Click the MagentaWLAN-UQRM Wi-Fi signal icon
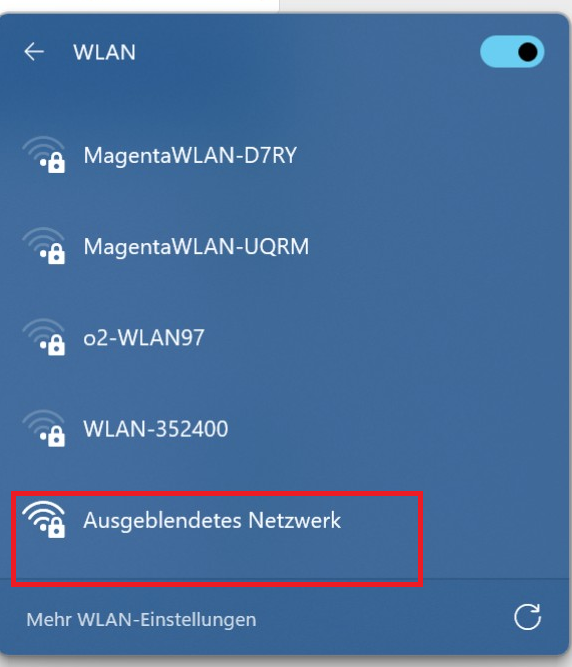 tap(44, 245)
